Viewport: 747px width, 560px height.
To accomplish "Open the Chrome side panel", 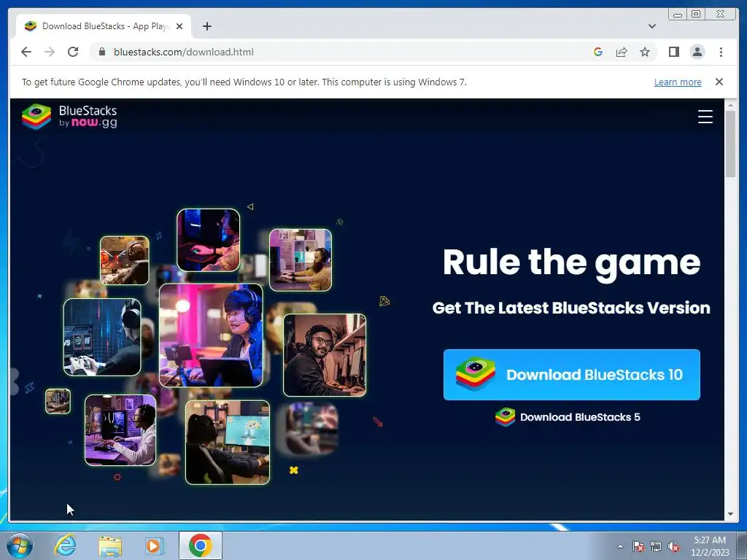I will coord(673,52).
